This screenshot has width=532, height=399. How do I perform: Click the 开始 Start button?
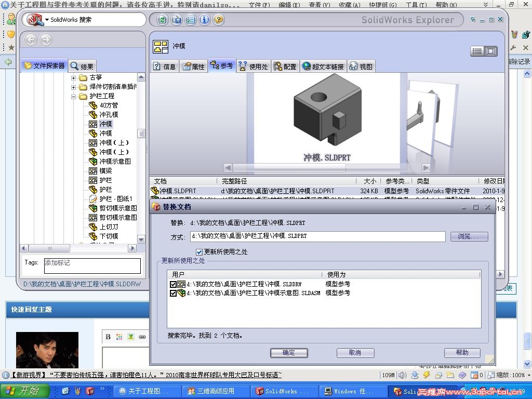[25, 391]
